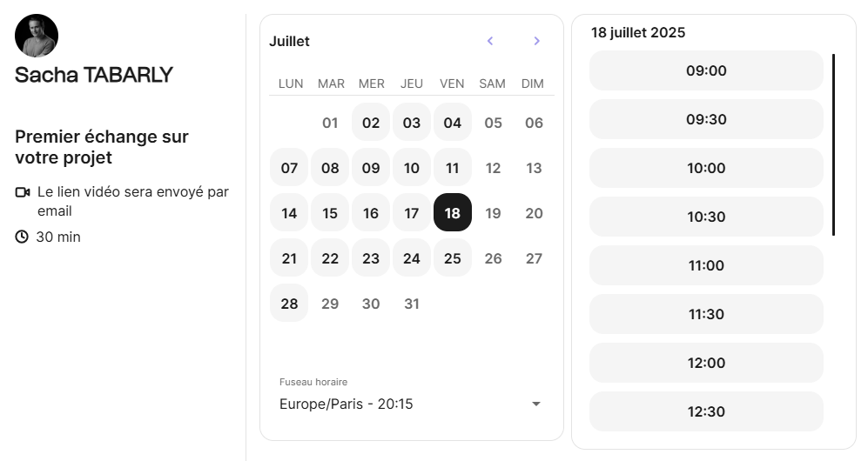The width and height of the screenshot is (868, 461).
Task: Open the time zone dropdown arrow
Action: (x=536, y=404)
